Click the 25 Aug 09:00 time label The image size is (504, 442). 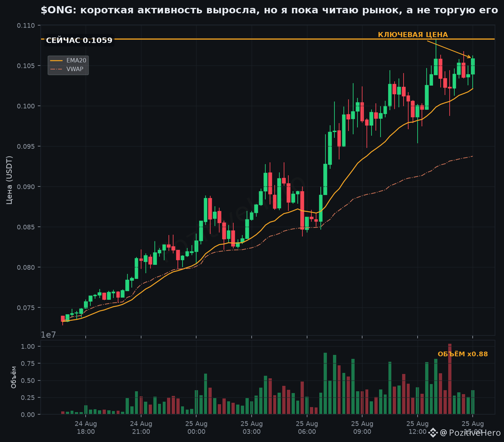(362, 428)
